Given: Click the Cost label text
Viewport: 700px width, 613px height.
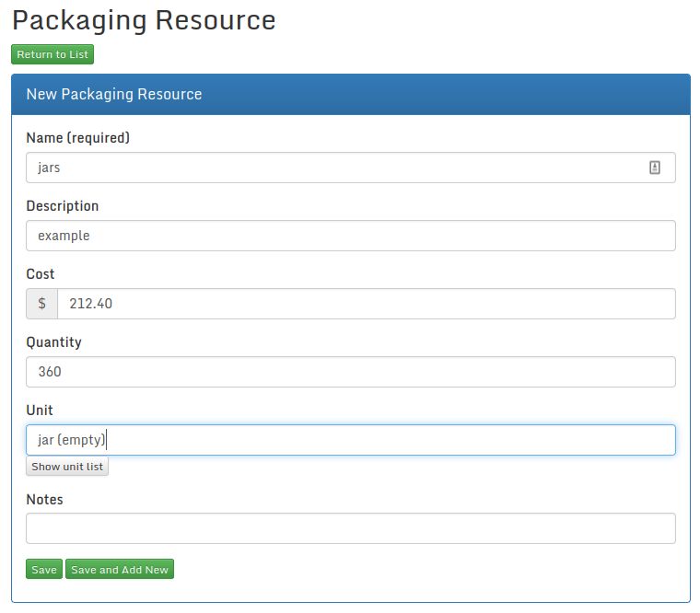Looking at the screenshot, I should point(41,274).
